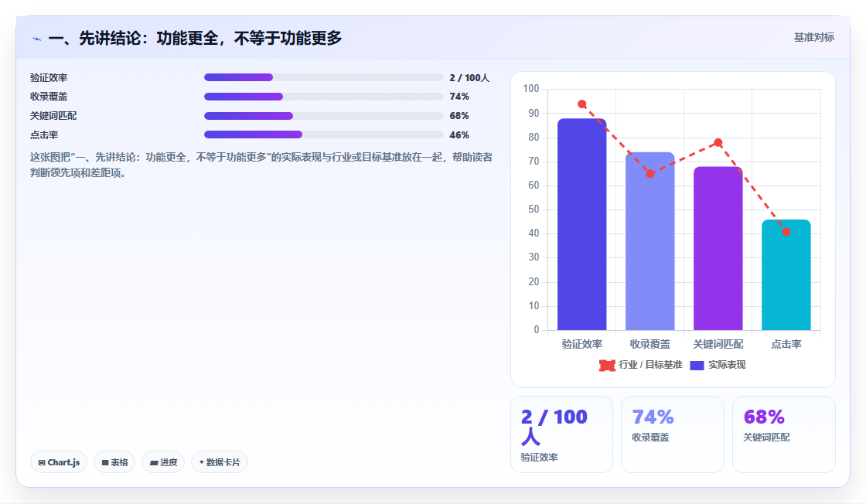Click the 关键词匹配 progress bar
Viewport: 866px width, 504px height.
324,116
